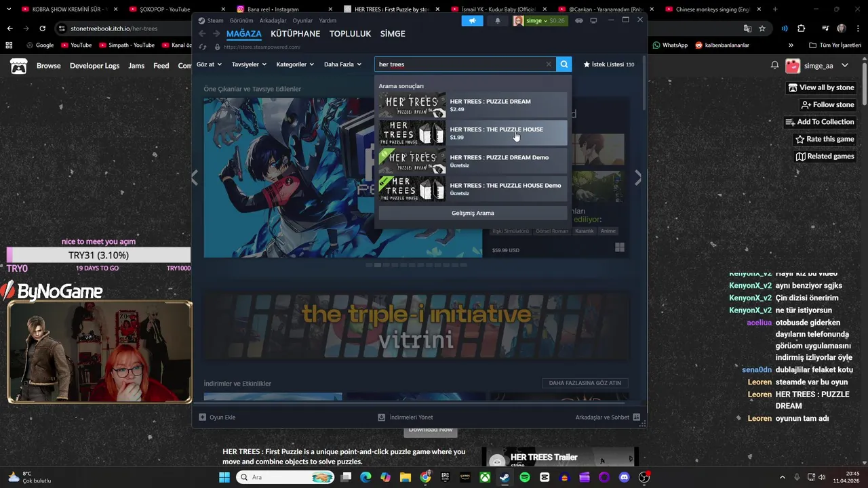Image resolution: width=868 pixels, height=488 pixels.
Task: Click Oyun Ekle plus icon
Action: (x=202, y=418)
